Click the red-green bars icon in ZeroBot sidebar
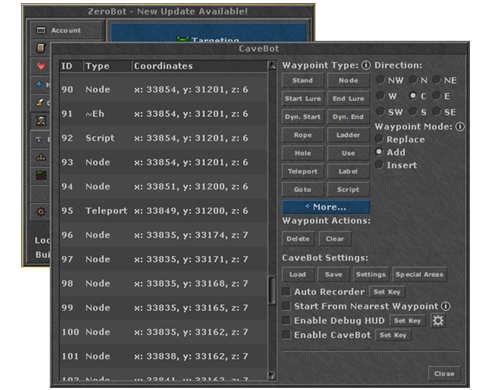The height and width of the screenshot is (390, 490). pyautogui.click(x=41, y=175)
